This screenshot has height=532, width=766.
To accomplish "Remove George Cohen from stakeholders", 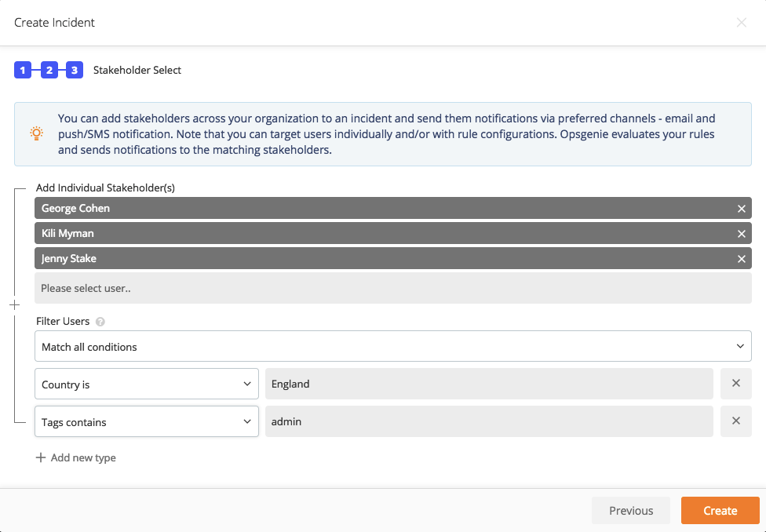I will 741,209.
